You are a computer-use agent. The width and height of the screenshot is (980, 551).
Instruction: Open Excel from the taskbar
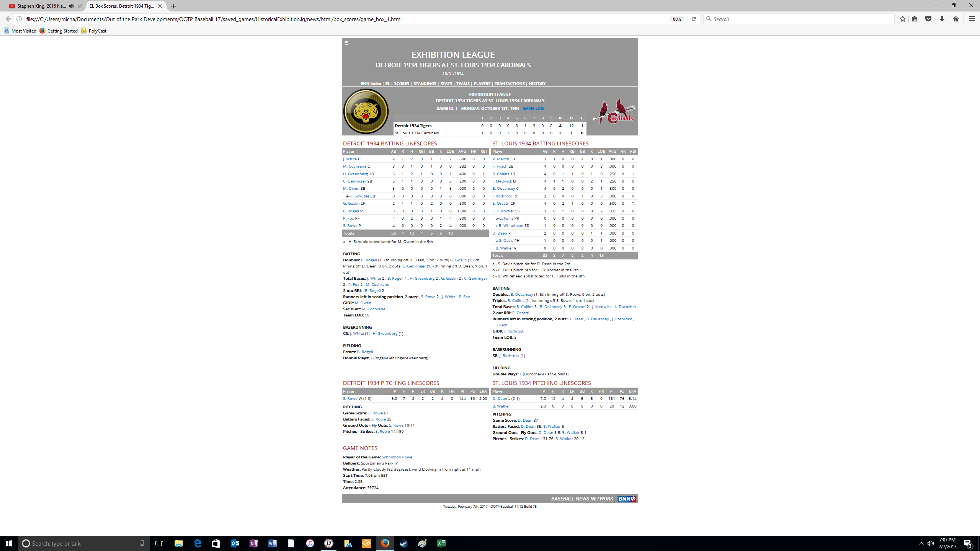(441, 543)
